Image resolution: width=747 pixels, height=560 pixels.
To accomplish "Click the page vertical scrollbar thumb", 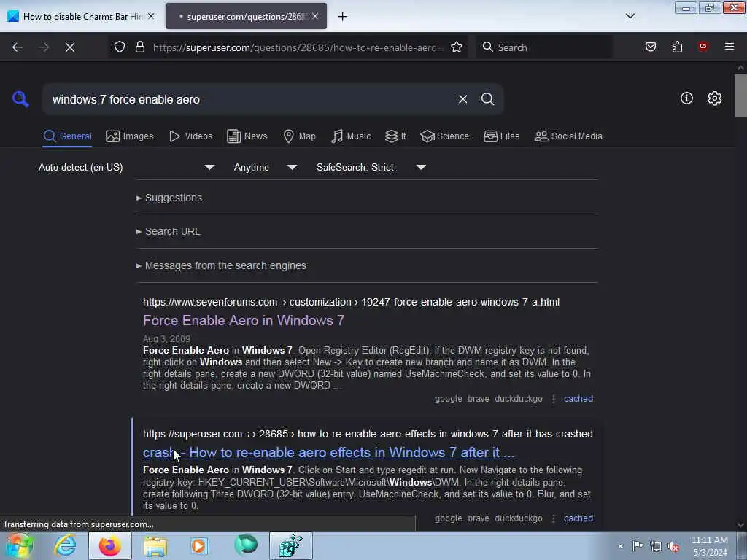I will click(740, 96).
